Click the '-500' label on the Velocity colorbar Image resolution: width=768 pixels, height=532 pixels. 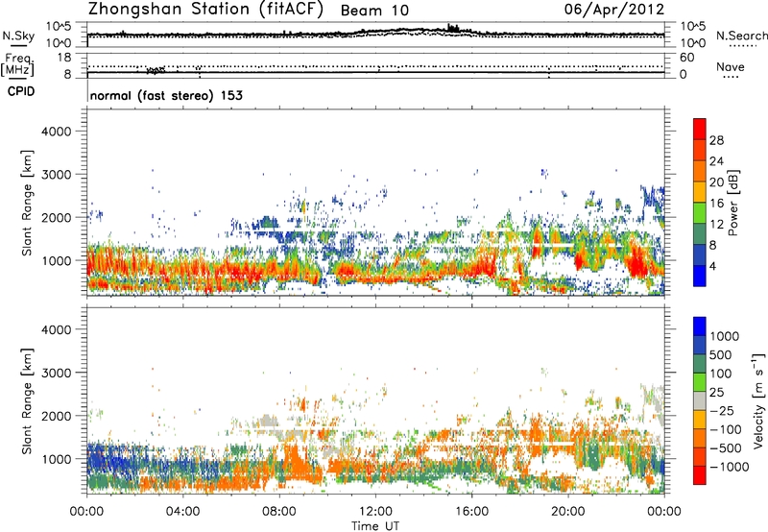[x=726, y=448]
